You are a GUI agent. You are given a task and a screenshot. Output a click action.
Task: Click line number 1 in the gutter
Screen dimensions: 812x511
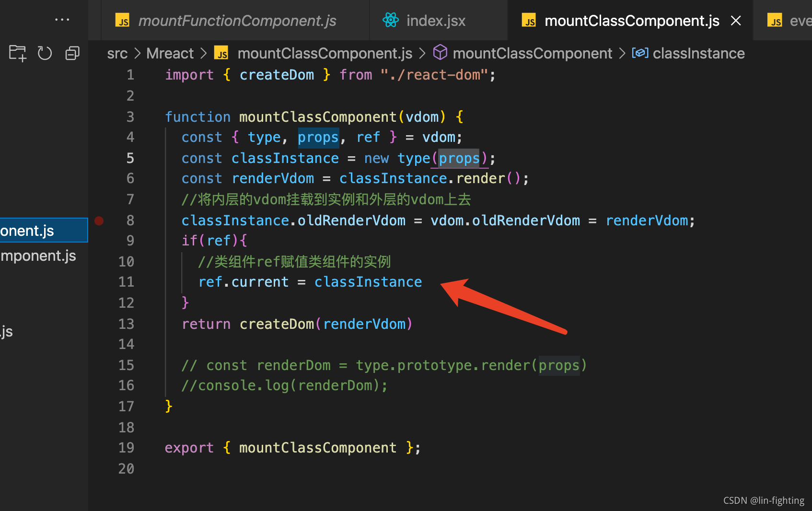pyautogui.click(x=130, y=75)
